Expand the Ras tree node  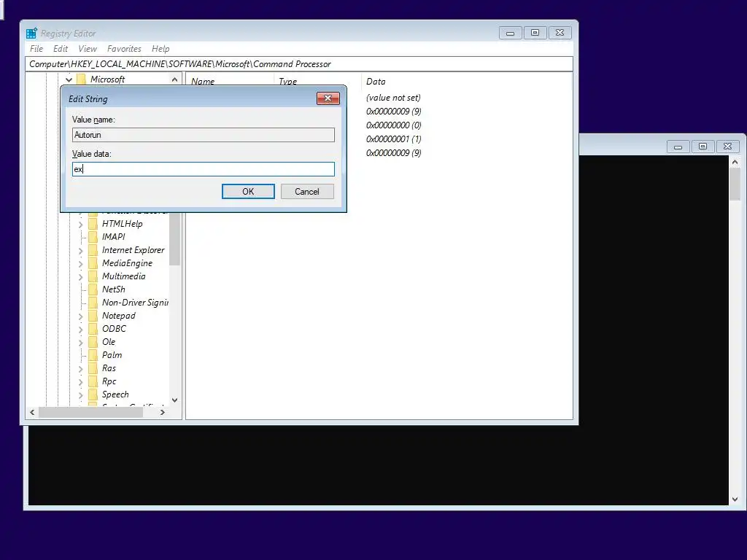80,368
